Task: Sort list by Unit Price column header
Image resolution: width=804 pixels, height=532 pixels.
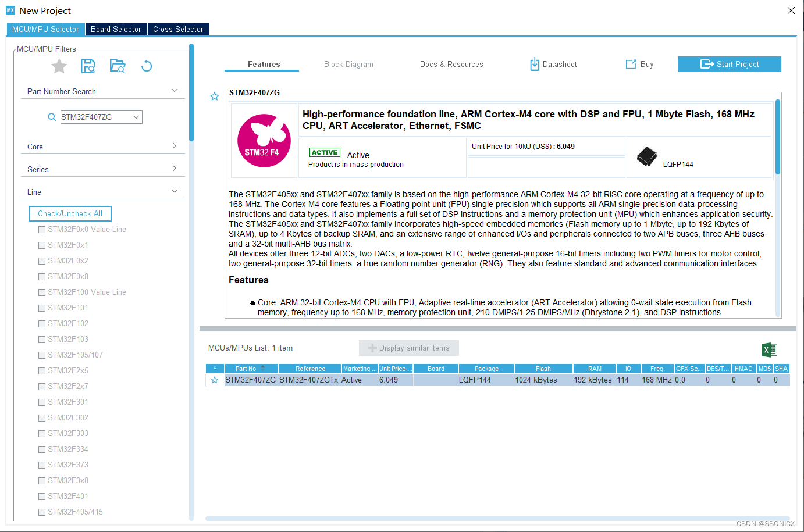Action: tap(396, 369)
